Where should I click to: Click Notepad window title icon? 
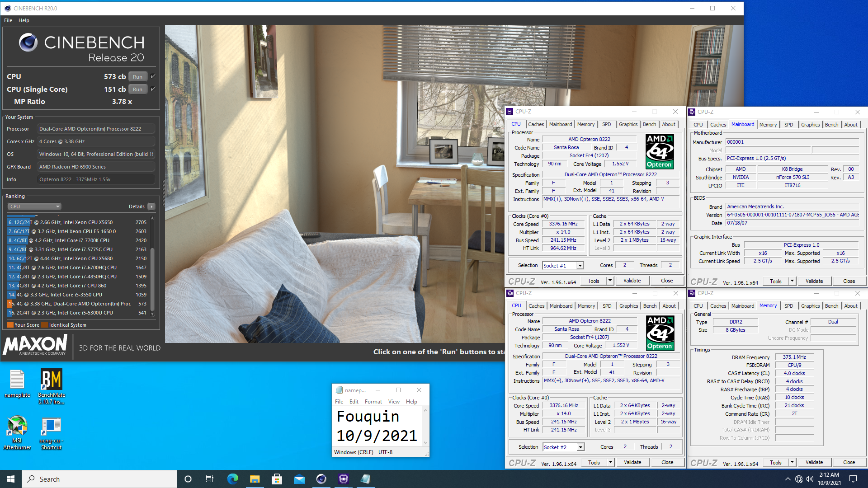coord(339,390)
